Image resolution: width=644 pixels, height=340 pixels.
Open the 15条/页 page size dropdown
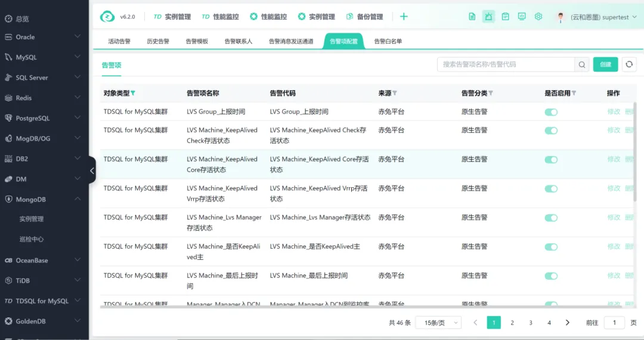point(438,323)
